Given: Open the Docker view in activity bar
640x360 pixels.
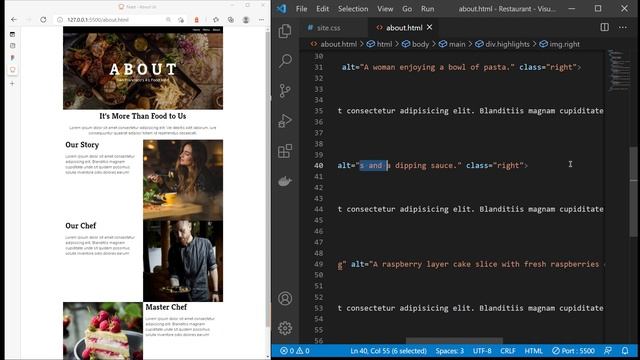Looking at the screenshot, I should [285, 181].
